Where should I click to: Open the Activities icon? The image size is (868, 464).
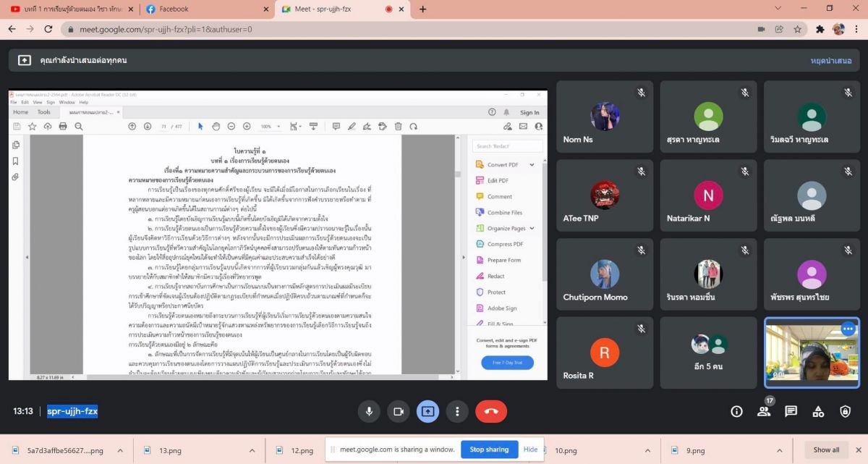818,411
